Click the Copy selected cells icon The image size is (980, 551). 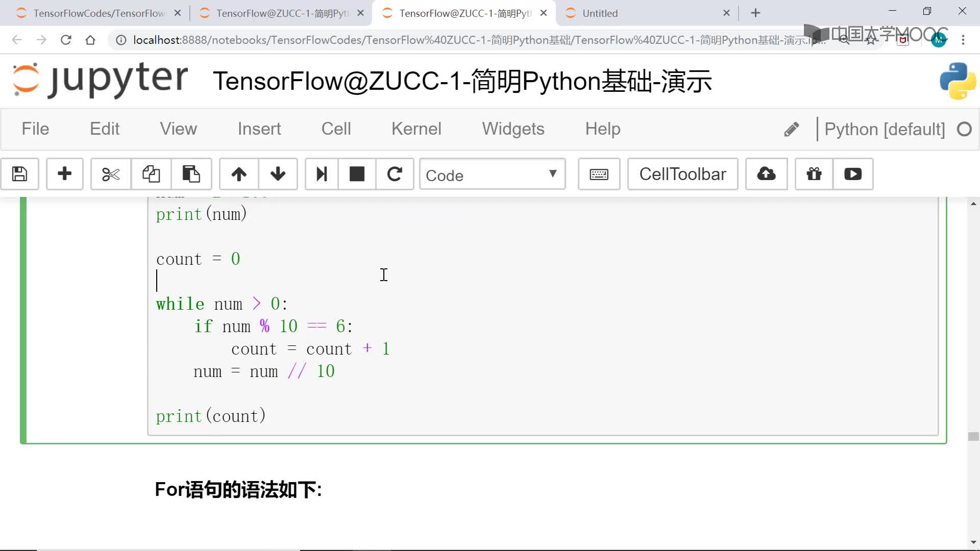(x=151, y=174)
